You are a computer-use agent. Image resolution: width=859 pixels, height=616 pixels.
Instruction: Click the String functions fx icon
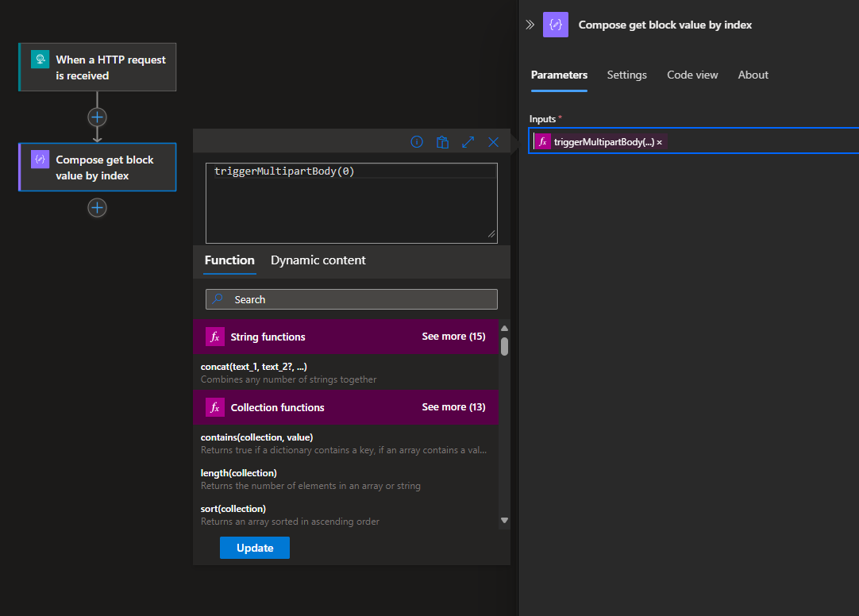214,337
